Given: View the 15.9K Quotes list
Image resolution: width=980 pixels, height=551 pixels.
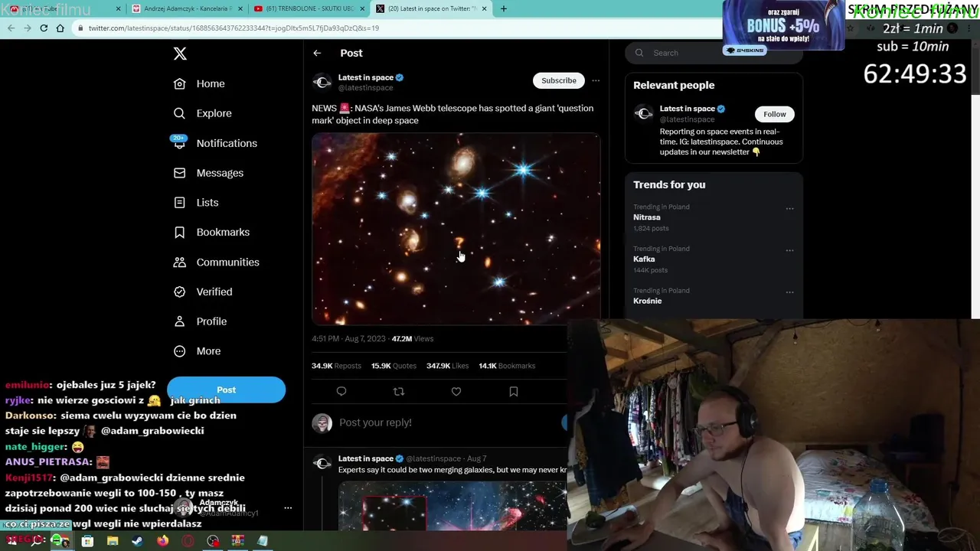Looking at the screenshot, I should pyautogui.click(x=394, y=366).
